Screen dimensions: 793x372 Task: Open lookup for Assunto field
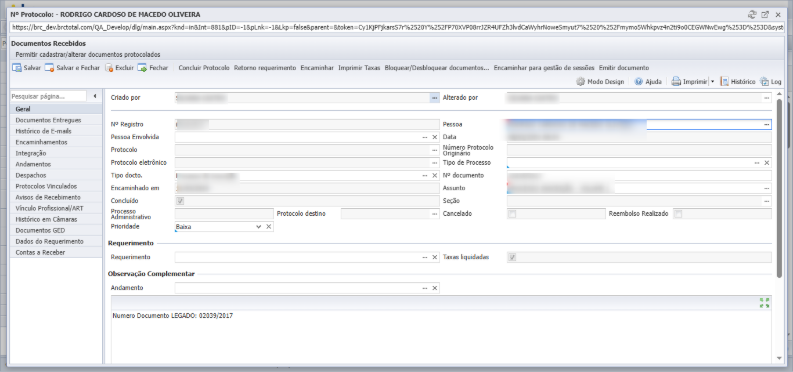767,188
